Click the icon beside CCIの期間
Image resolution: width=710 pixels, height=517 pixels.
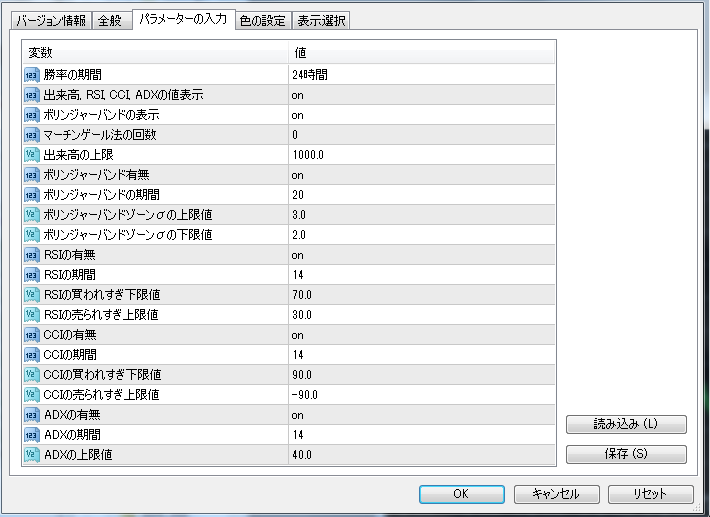[x=32, y=355]
